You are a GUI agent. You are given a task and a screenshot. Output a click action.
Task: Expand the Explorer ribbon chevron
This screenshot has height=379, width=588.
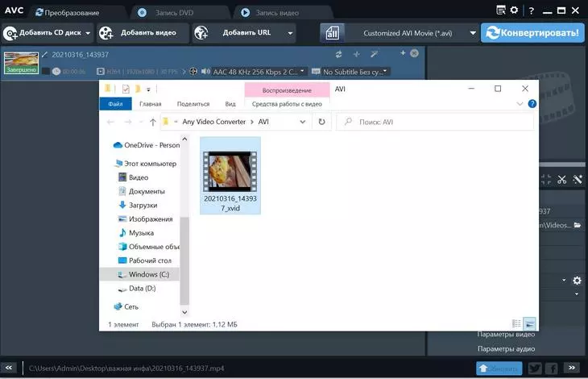point(520,104)
